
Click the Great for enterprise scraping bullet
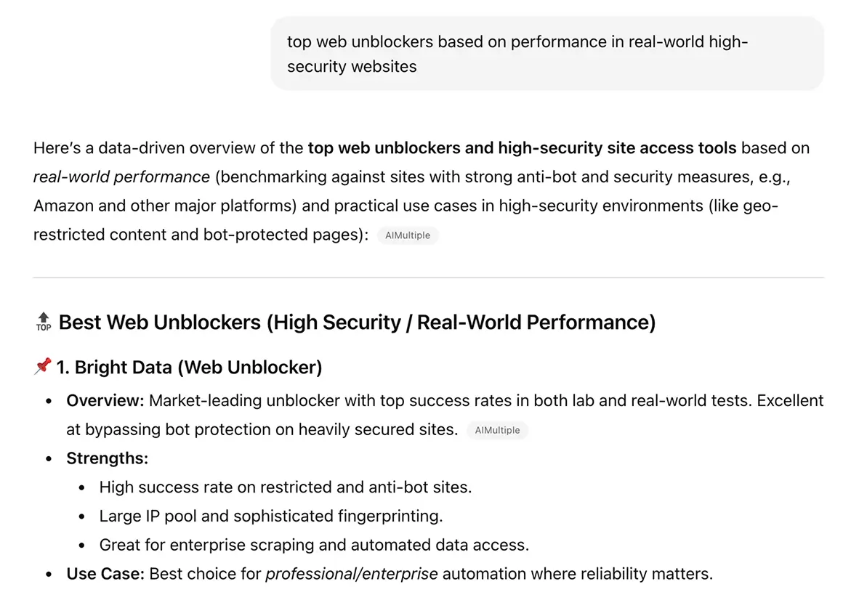click(314, 545)
